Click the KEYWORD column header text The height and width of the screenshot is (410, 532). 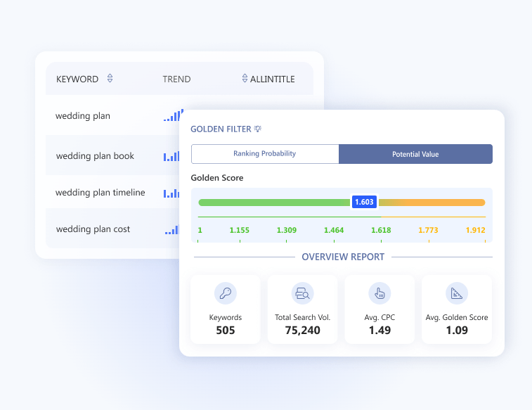77,79
